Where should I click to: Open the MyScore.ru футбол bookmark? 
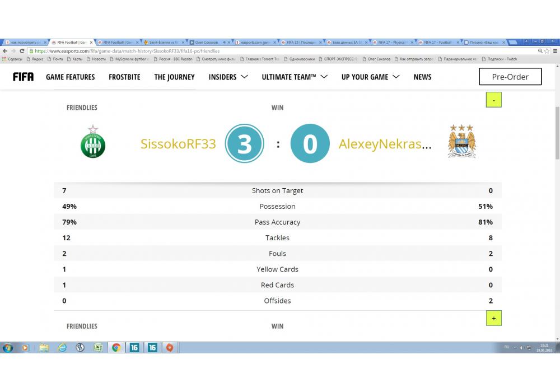coord(129,59)
